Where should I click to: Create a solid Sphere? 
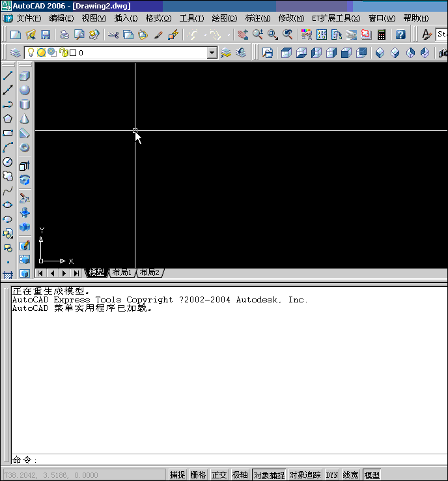25,90
